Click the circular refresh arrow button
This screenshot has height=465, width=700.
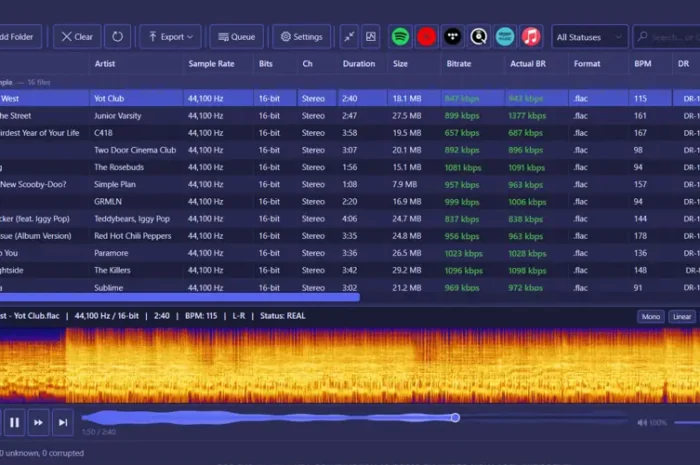pos(117,37)
